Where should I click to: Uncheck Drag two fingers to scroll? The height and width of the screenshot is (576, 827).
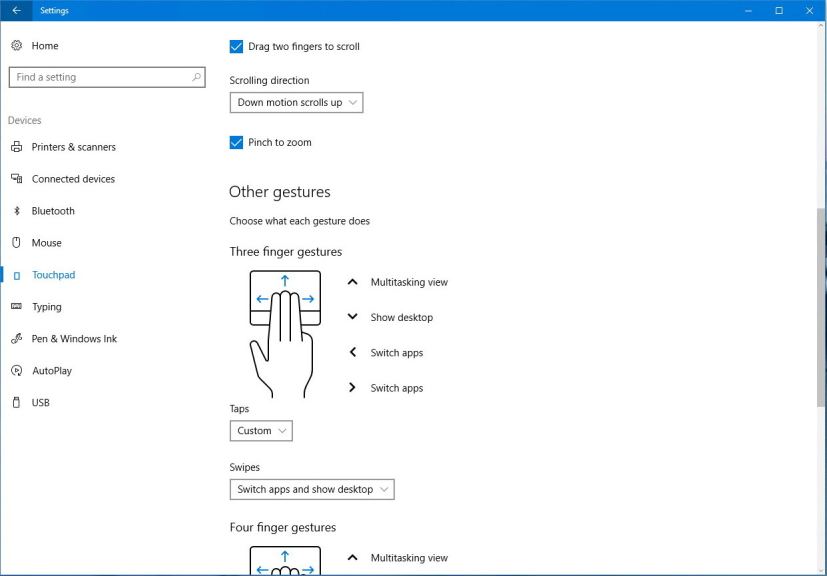coord(236,46)
